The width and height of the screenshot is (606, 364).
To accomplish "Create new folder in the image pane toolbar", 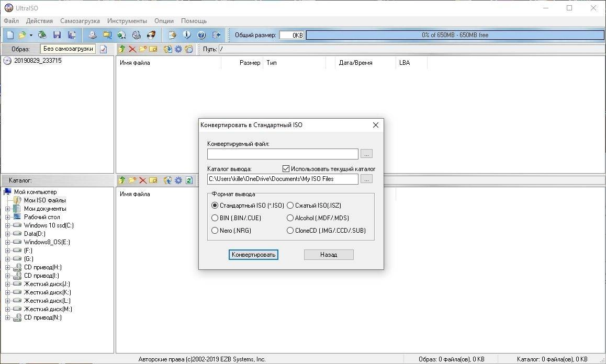I will coord(143,49).
